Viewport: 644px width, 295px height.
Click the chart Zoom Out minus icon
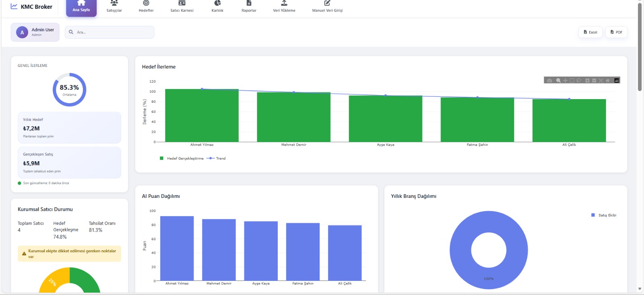(x=594, y=81)
